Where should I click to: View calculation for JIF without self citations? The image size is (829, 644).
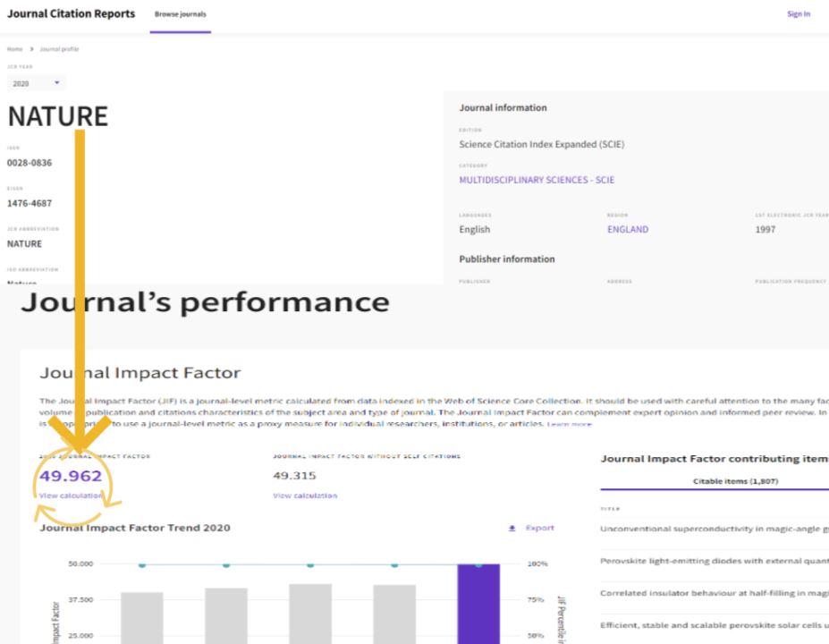(305, 495)
